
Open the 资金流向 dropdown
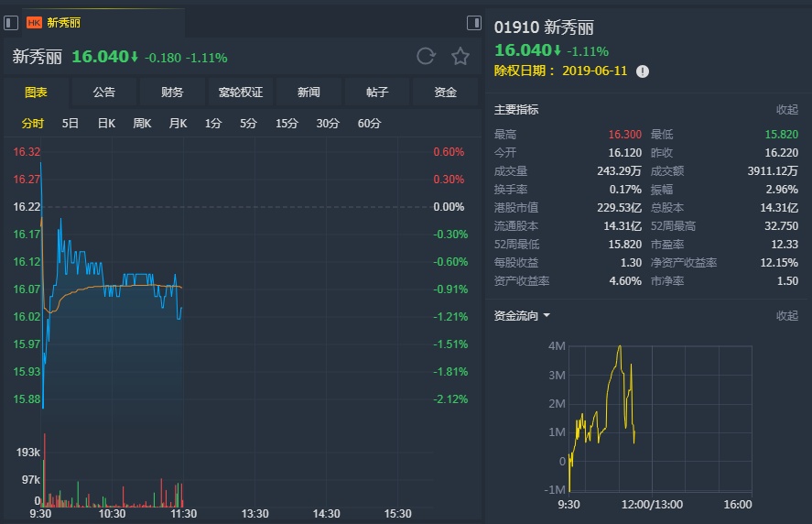pos(522,316)
